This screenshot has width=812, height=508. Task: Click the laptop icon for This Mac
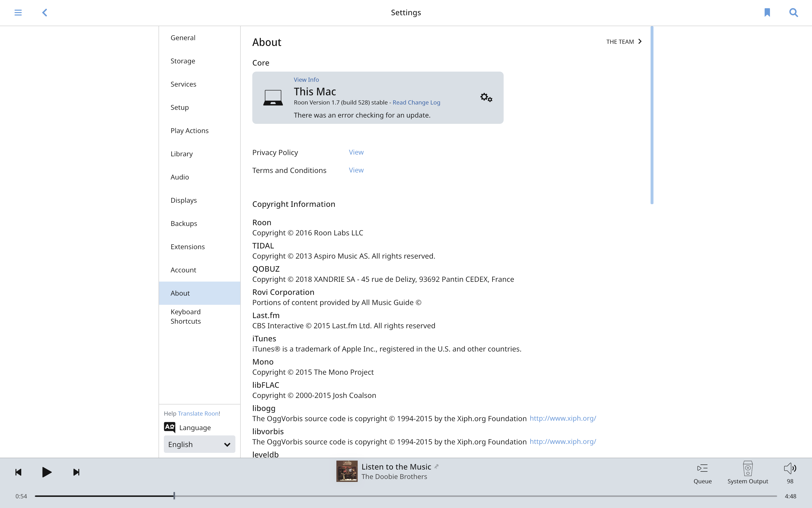click(273, 98)
